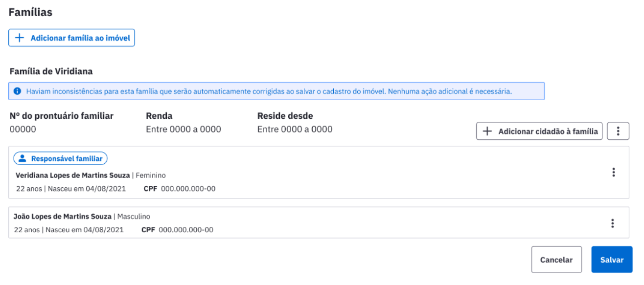Click Família de Viridiana title
The height and width of the screenshot is (285, 644).
click(51, 71)
